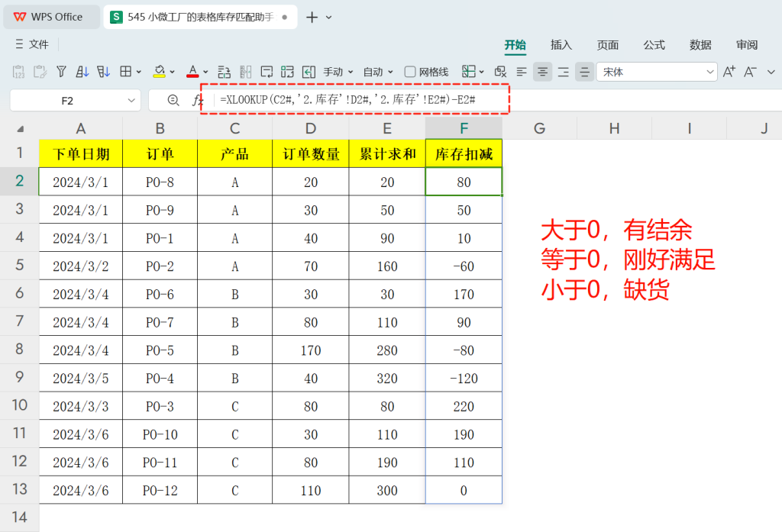Screen dimensions: 782x532
Task: Open the 文件 file menu
Action: 32,44
